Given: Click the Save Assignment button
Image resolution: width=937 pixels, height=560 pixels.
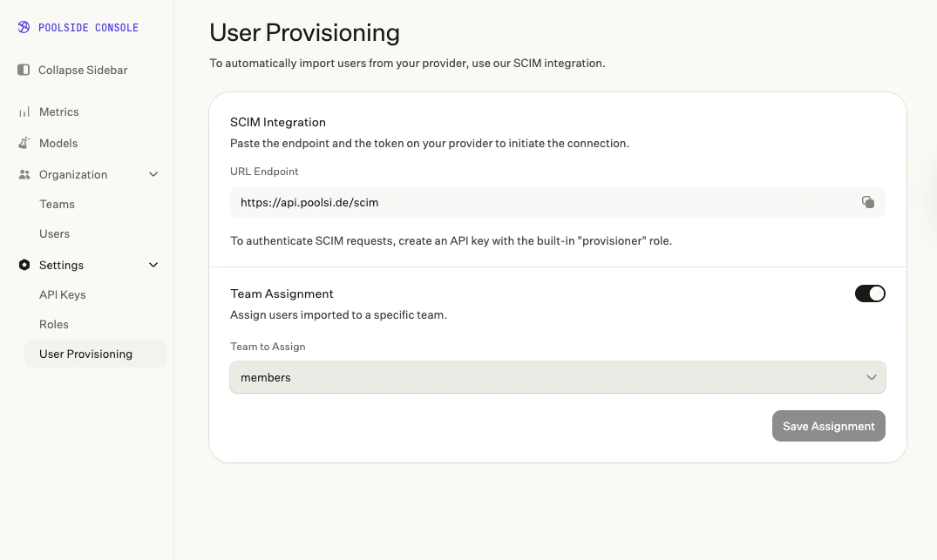Looking at the screenshot, I should coord(828,426).
